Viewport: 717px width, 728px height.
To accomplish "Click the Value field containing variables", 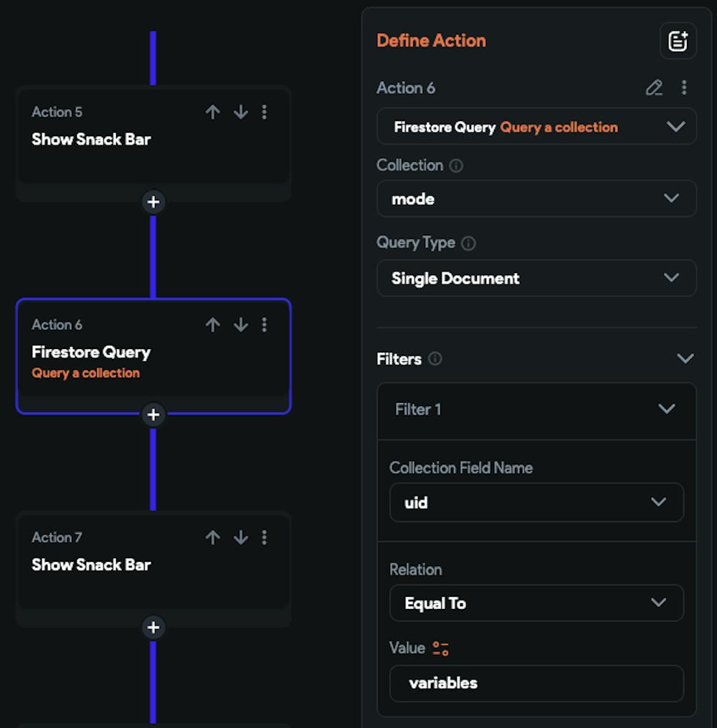I will pos(536,683).
